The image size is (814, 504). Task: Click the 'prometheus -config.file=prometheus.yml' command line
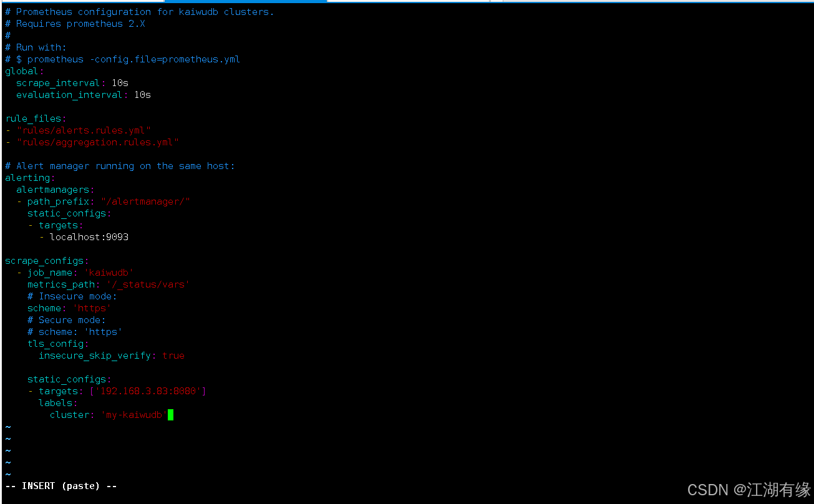tap(122, 59)
